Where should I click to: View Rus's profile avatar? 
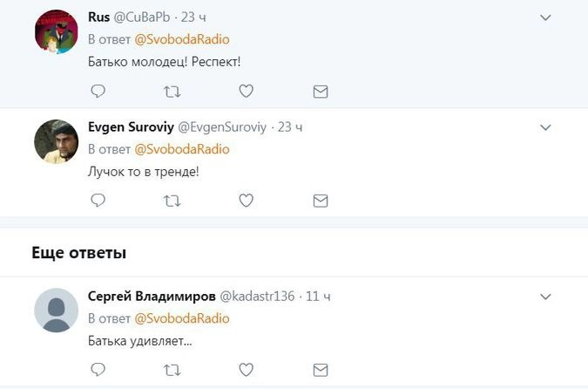57,35
